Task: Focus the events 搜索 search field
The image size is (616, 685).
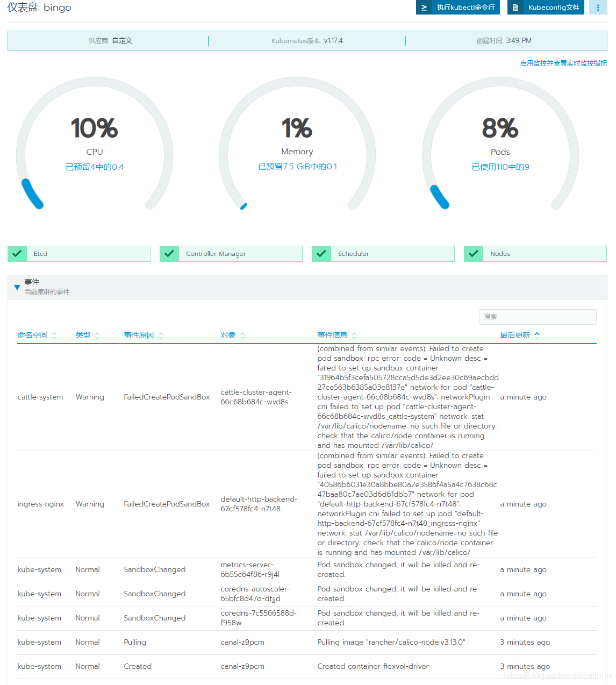Action: (x=538, y=317)
